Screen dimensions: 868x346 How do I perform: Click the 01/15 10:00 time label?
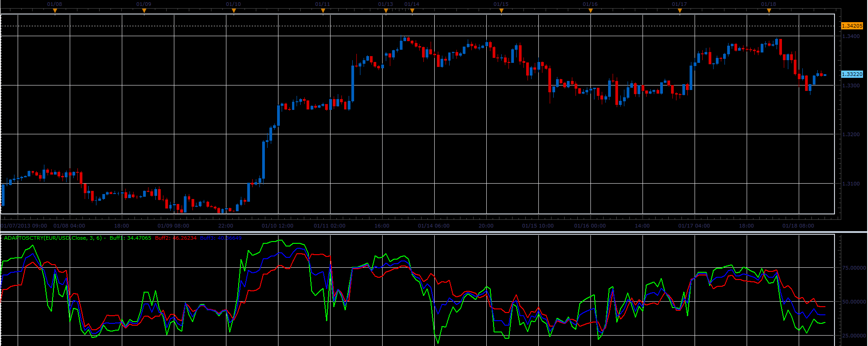[x=538, y=226]
